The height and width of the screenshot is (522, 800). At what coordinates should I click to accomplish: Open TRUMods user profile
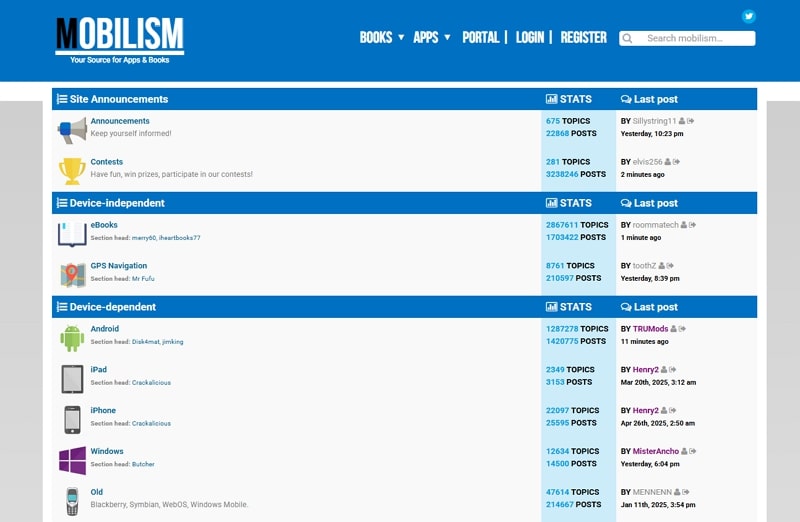tap(651, 329)
